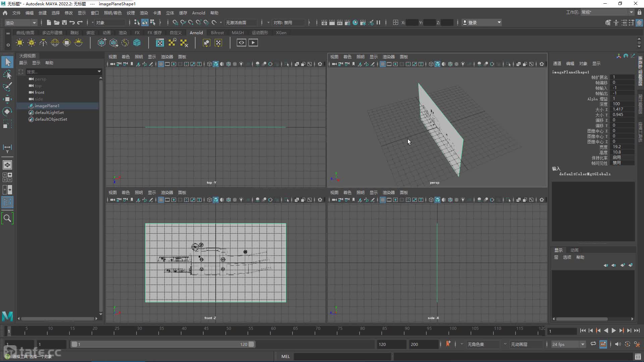Create an Arnold StandIn from the shelf
The width and height of the screenshot is (644, 362).
[x=102, y=43]
